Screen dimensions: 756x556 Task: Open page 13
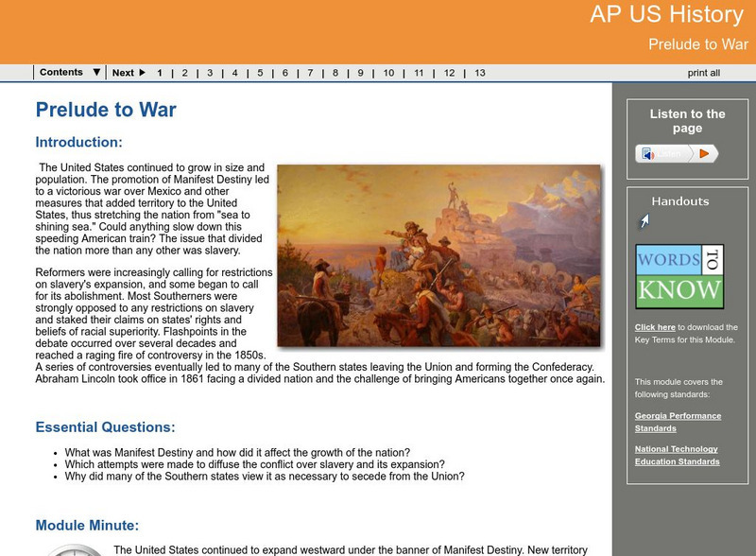[x=480, y=73]
